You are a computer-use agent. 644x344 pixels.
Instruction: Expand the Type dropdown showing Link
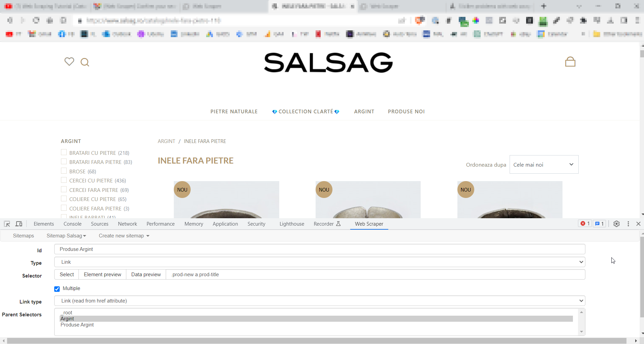click(x=319, y=262)
